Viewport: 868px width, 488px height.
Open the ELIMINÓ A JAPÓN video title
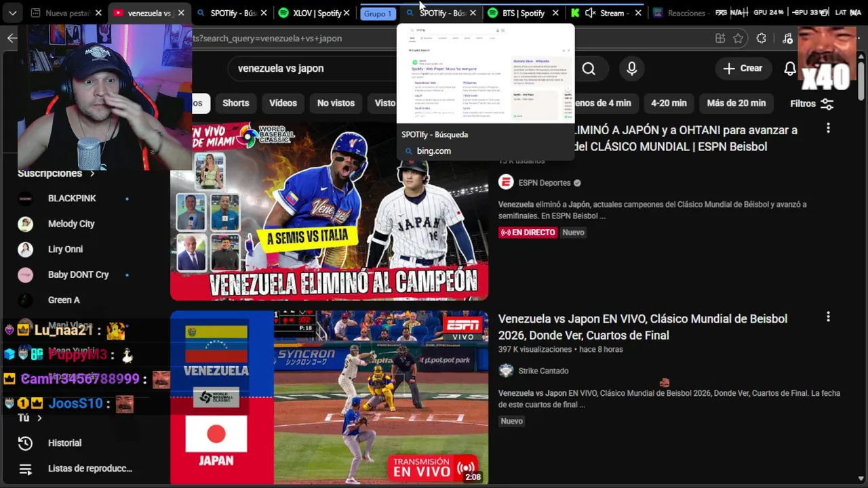(x=685, y=138)
